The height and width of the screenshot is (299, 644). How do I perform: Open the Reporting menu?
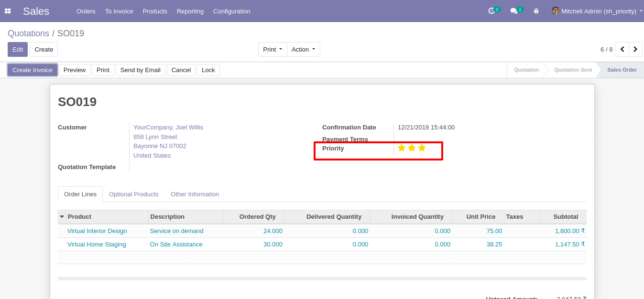point(190,11)
